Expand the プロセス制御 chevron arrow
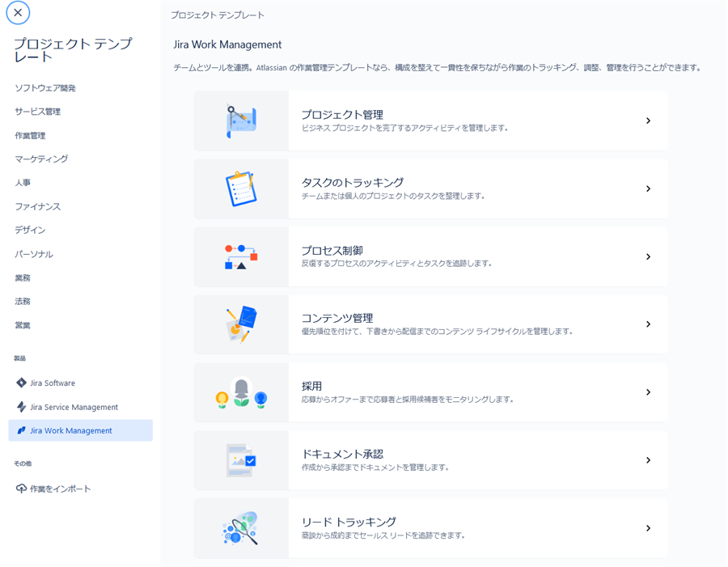The width and height of the screenshot is (728, 567). pos(648,256)
